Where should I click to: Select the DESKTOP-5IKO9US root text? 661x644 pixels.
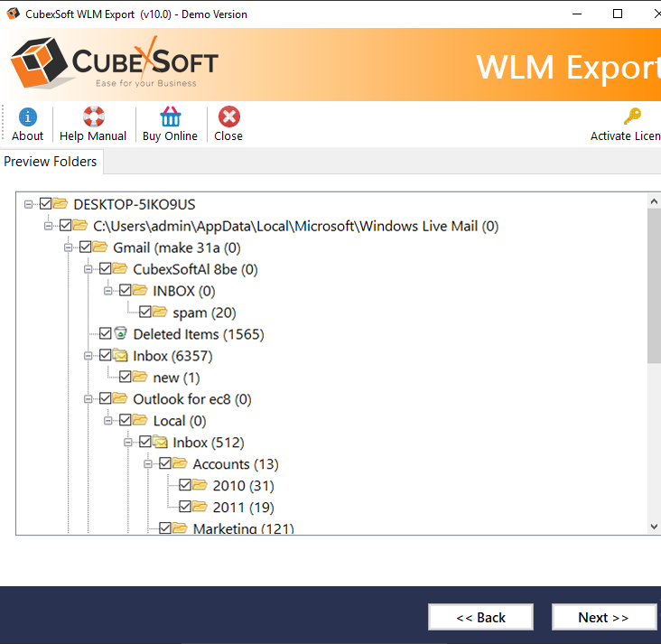point(135,204)
